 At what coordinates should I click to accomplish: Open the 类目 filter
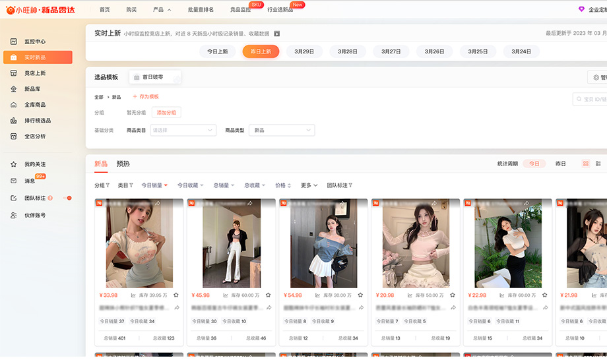[x=125, y=185]
